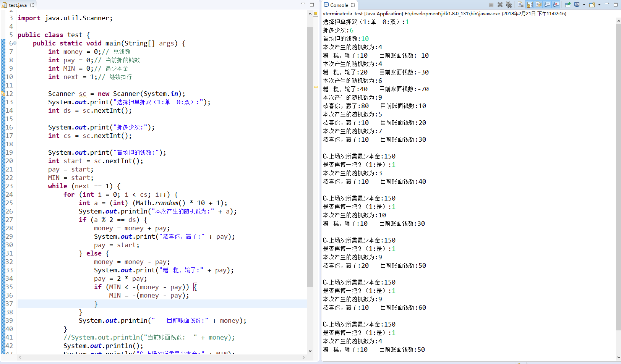
Task: Click the terminated launch description in Console
Action: tap(444, 13)
